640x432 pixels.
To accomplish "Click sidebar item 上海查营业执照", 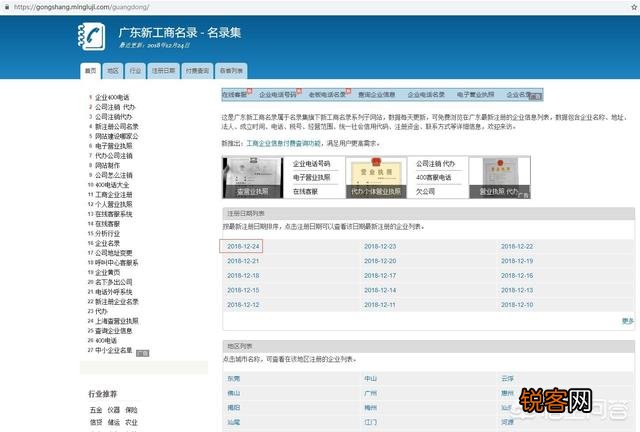I will point(117,321).
